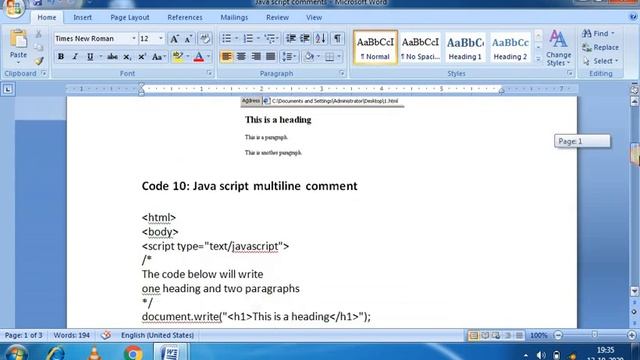Switch to the Home tab

coord(47,18)
